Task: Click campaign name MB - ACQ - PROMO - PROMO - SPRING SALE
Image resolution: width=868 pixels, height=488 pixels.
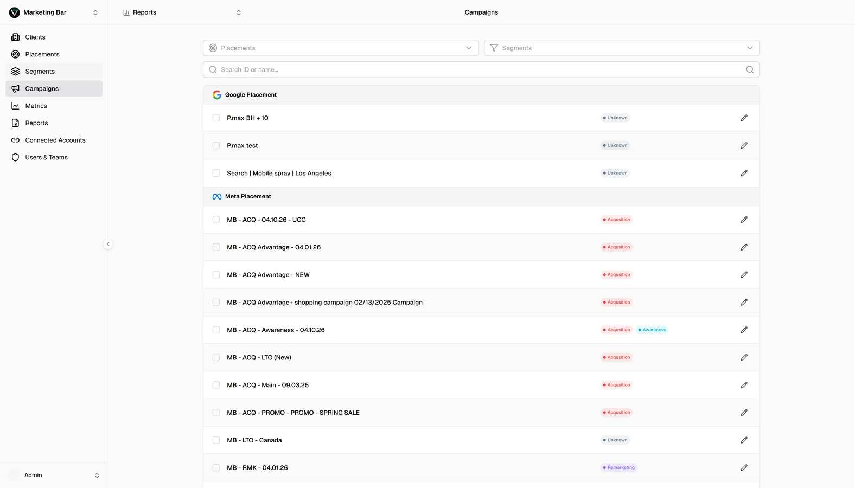Action: tap(293, 413)
